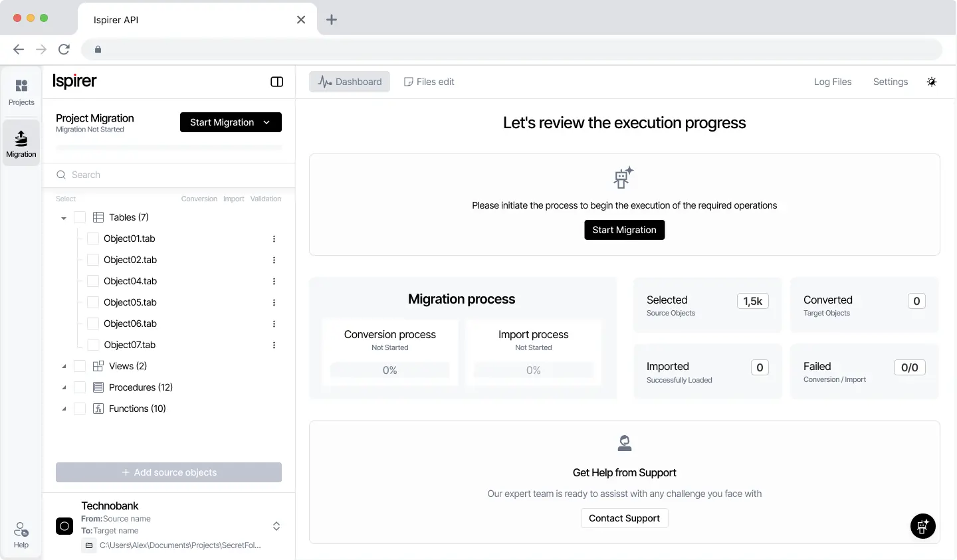
Task: Open the Technobank project switcher chevrons
Action: click(276, 526)
